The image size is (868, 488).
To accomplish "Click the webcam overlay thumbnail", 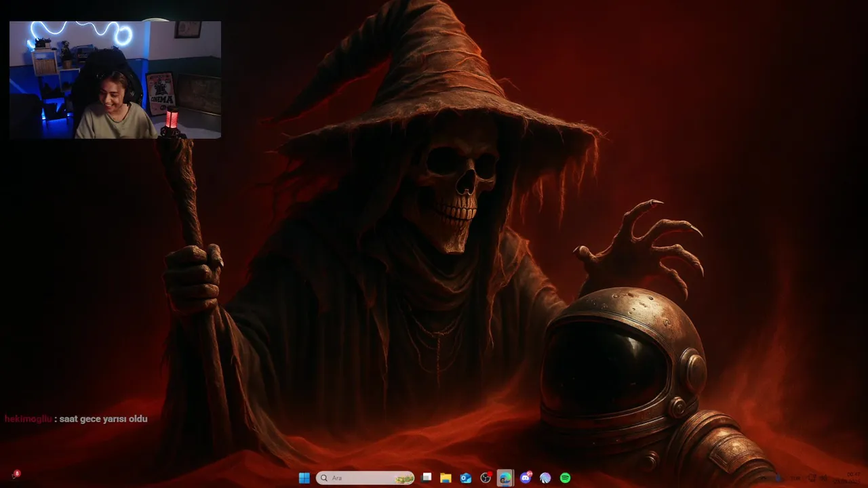I will click(x=115, y=80).
